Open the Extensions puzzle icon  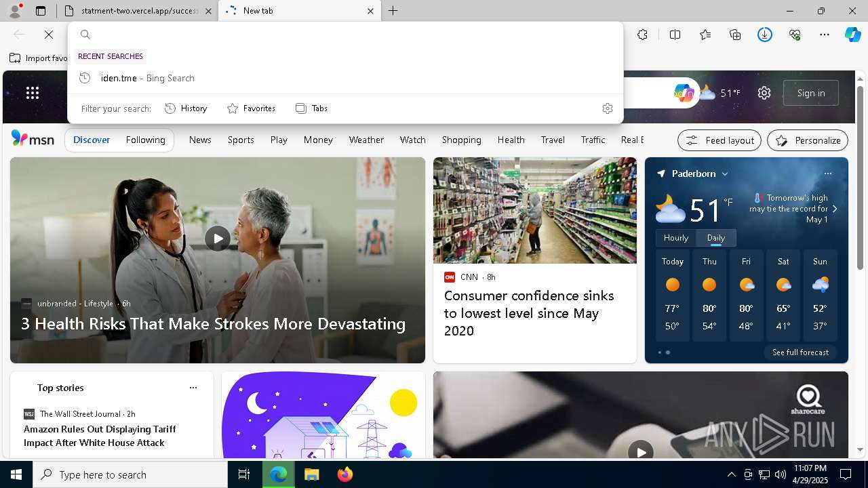pyautogui.click(x=642, y=35)
